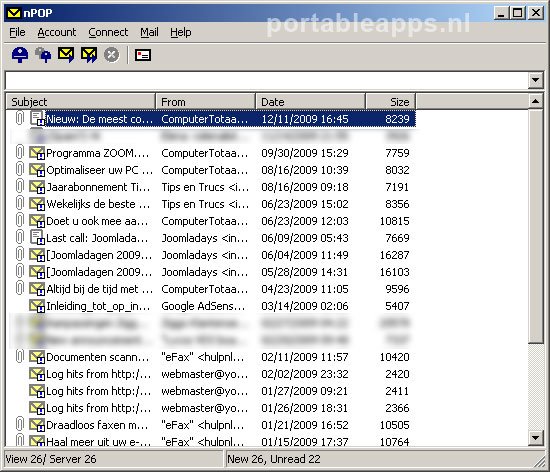Click size value 8239 in selected row
The image size is (550, 472).
[397, 119]
